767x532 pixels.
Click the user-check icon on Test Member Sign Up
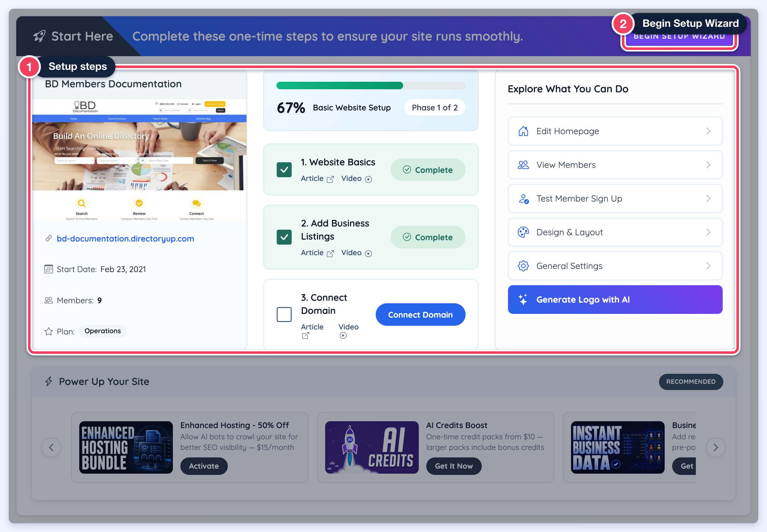point(523,199)
